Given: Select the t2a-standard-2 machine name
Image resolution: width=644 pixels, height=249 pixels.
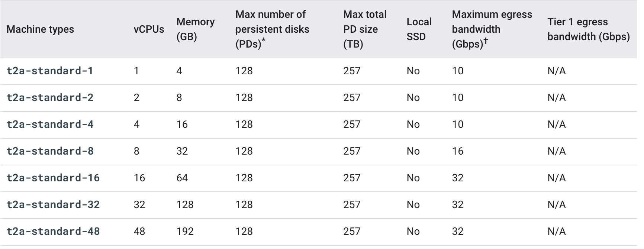Looking at the screenshot, I should point(50,98).
